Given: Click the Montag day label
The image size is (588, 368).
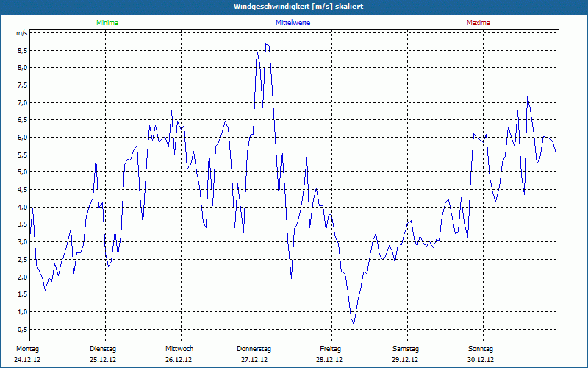Looking at the screenshot, I should click(27, 349).
